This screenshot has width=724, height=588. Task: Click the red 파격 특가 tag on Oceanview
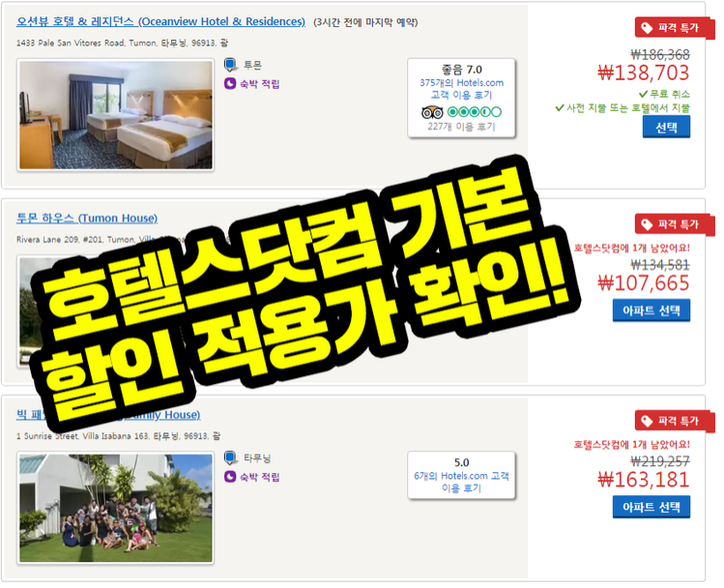(x=674, y=28)
